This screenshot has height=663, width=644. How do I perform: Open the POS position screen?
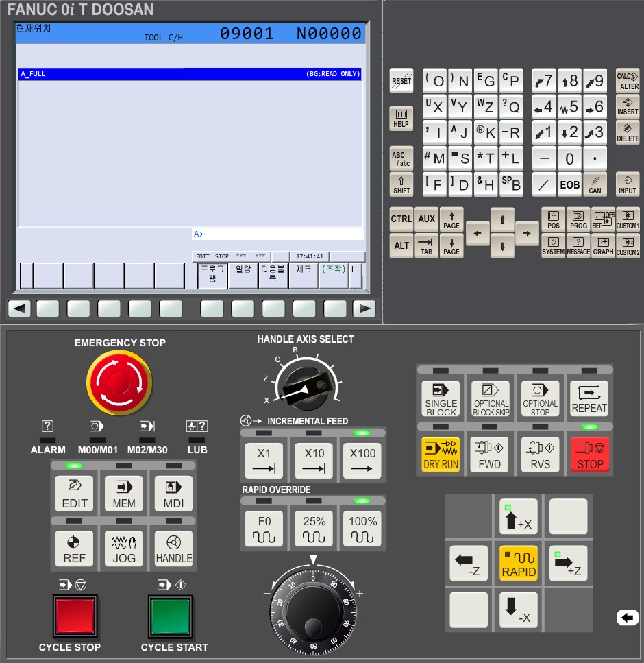click(553, 219)
